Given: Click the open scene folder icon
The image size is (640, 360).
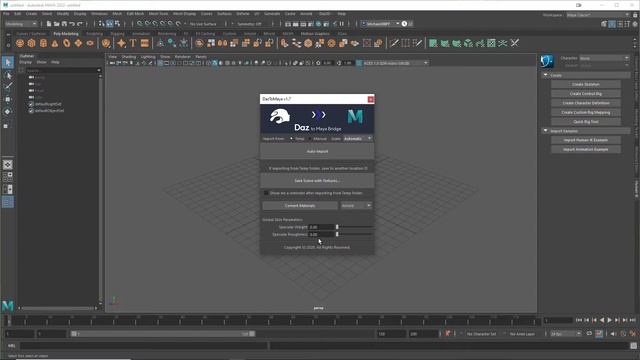Looking at the screenshot, I should point(56,24).
